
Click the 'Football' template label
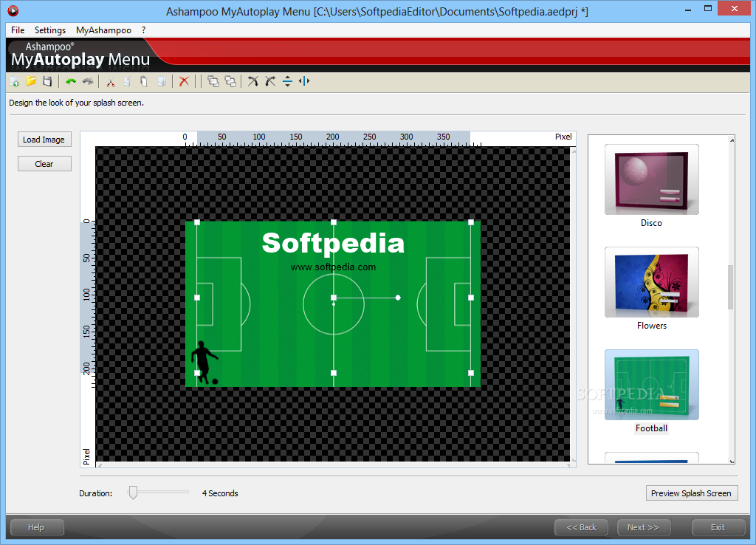pyautogui.click(x=651, y=428)
